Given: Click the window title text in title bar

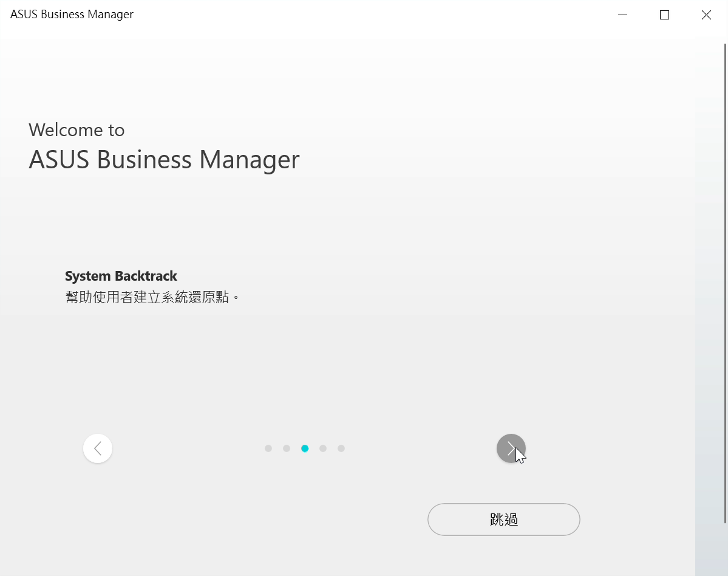Looking at the screenshot, I should click(x=72, y=15).
